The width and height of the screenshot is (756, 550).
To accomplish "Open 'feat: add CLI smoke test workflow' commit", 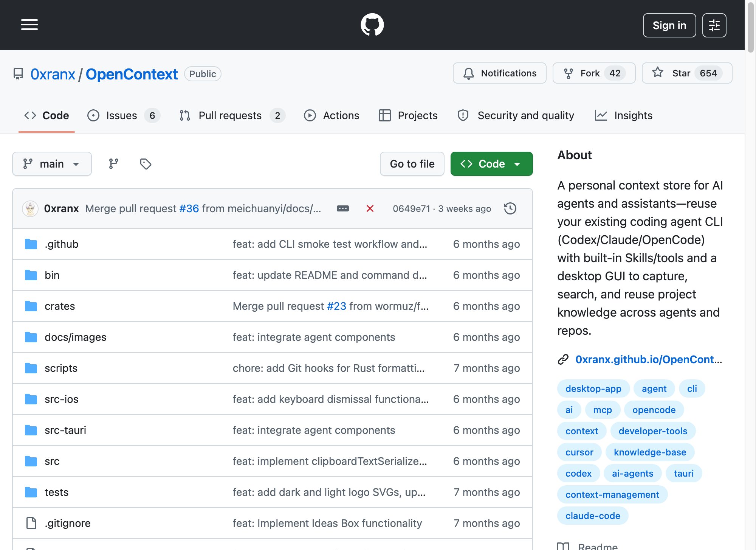I will 330,244.
